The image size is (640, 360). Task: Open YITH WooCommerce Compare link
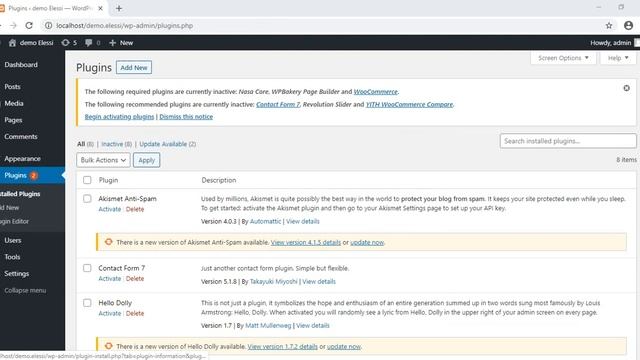pos(409,104)
